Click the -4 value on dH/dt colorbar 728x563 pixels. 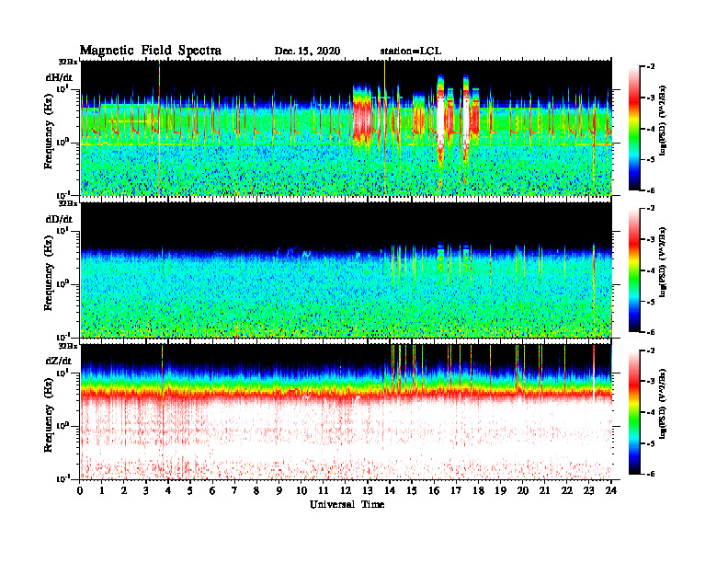[651, 129]
